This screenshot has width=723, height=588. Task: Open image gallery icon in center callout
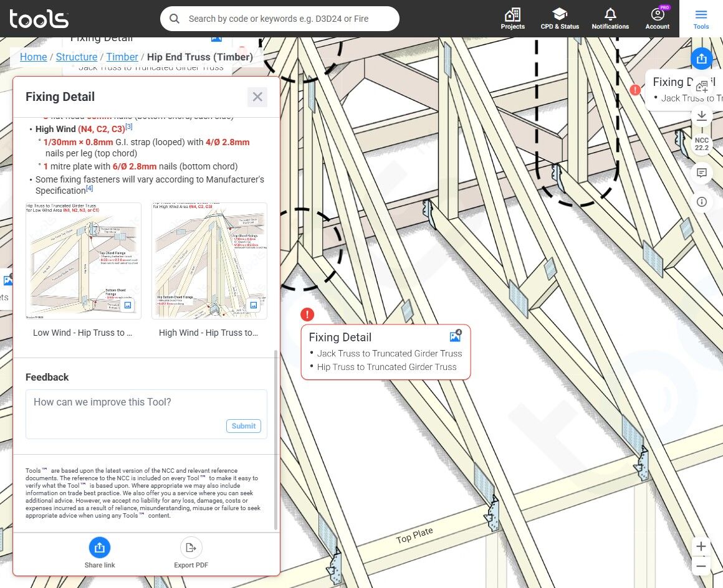[x=455, y=336]
